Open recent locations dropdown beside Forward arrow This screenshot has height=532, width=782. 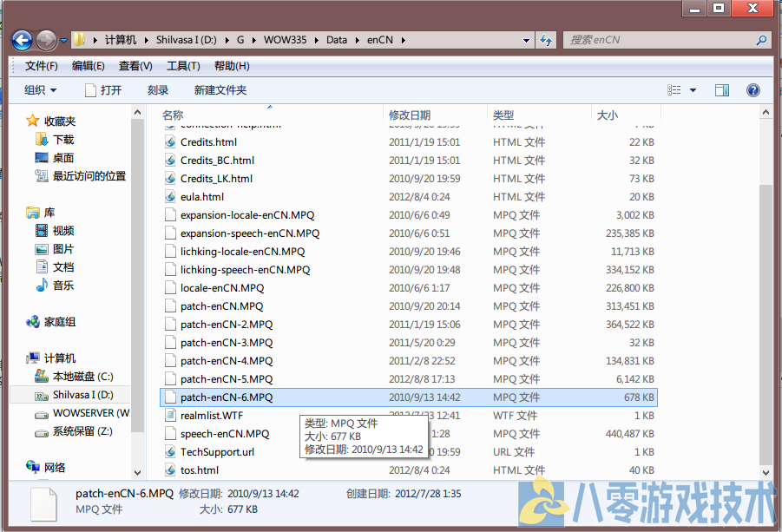[64, 40]
